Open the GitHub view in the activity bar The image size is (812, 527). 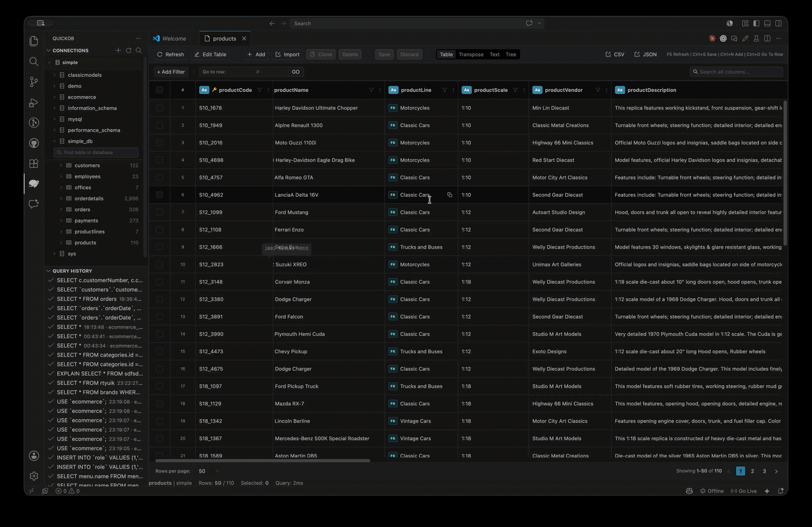click(x=34, y=143)
